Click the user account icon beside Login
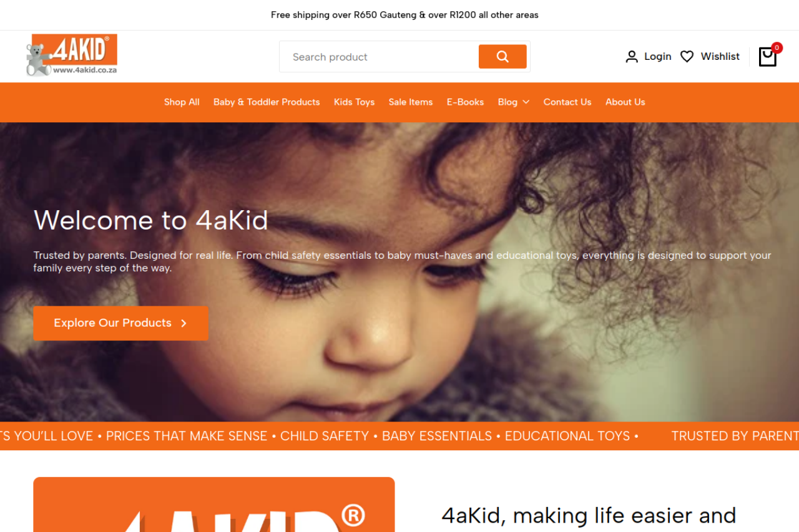The image size is (799, 532). tap(632, 57)
